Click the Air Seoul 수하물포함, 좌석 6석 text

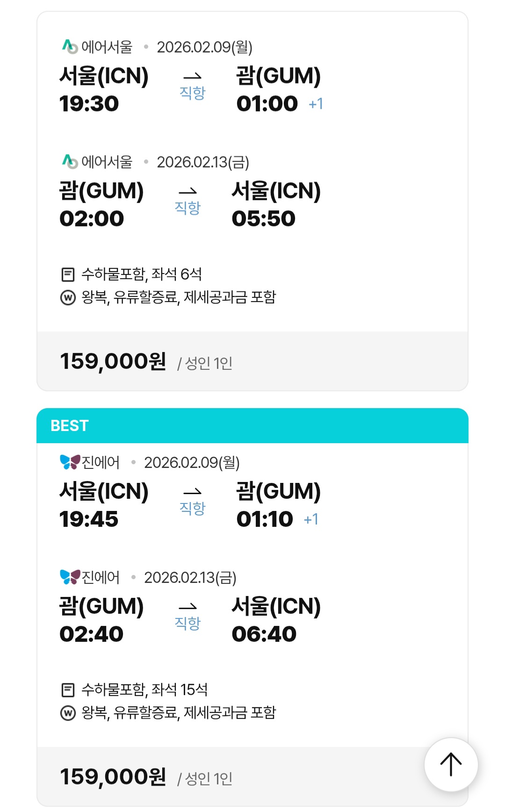[x=141, y=274]
